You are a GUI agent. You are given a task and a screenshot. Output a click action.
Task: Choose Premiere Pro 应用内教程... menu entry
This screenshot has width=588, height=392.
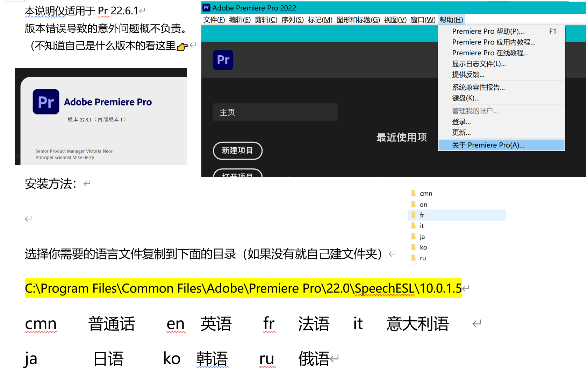(x=501, y=42)
